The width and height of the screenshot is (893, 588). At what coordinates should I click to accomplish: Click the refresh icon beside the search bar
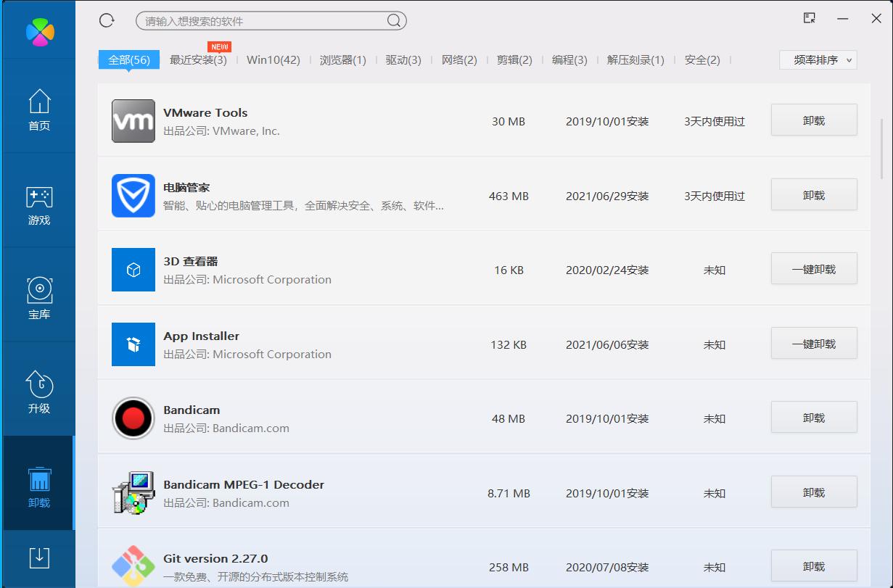point(106,20)
